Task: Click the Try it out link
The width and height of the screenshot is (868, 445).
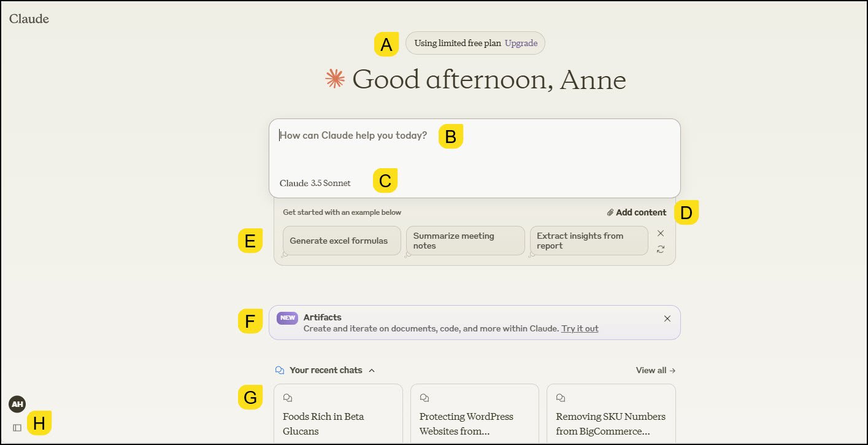Action: click(580, 328)
